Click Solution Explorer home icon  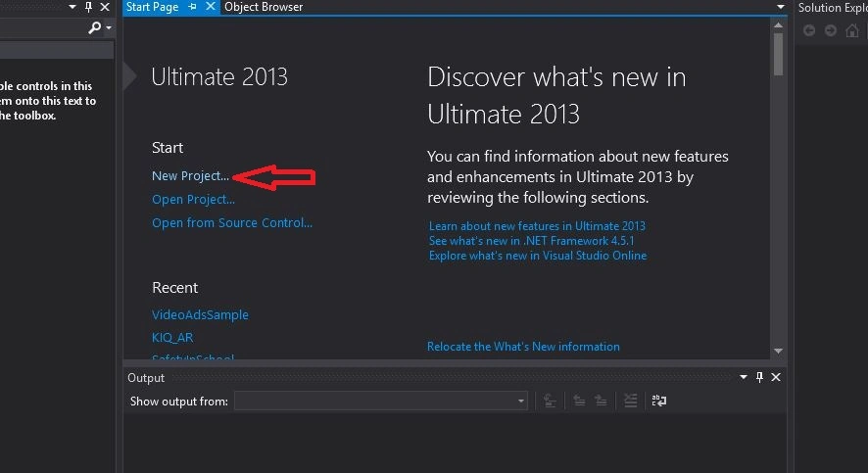coord(852,30)
